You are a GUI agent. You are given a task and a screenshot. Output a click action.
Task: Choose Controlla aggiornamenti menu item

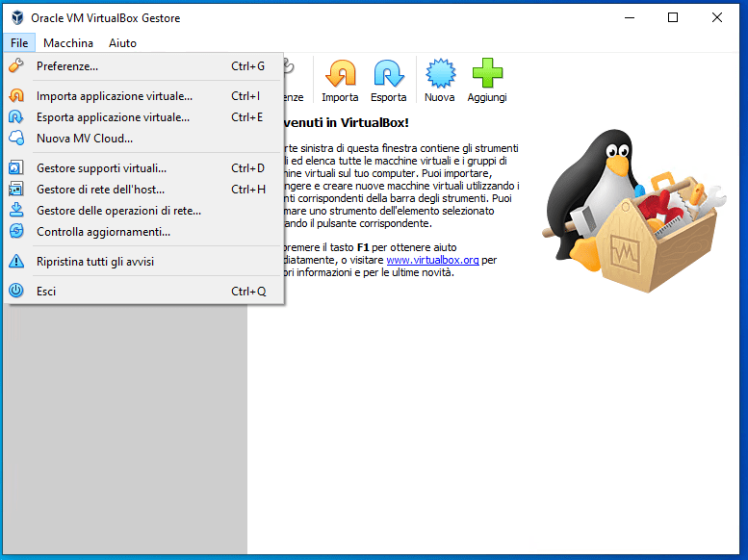tap(103, 232)
